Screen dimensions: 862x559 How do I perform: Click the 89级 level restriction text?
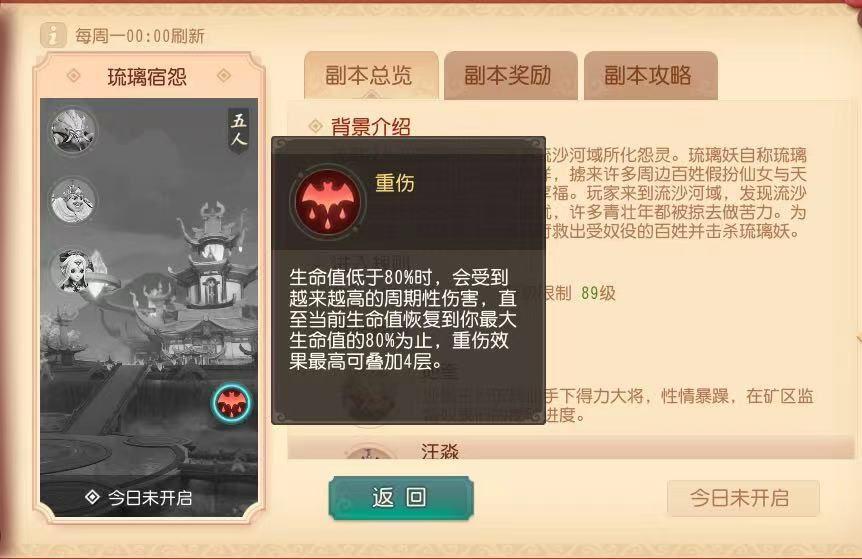coord(598,293)
